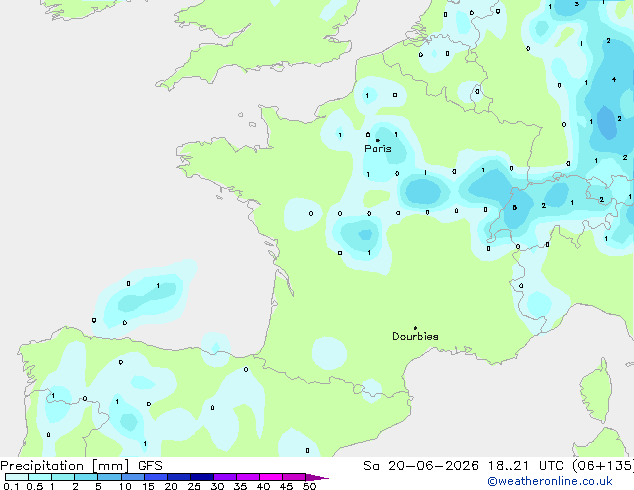Screen dimensions: 634x490
Task: Pick the 15–20 mm legend swatch
Action: point(155,477)
